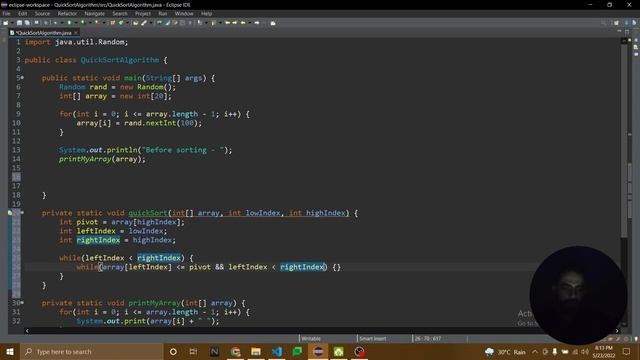This screenshot has height=360, width=640.
Task: Open the Search menu
Action: coord(120,13)
